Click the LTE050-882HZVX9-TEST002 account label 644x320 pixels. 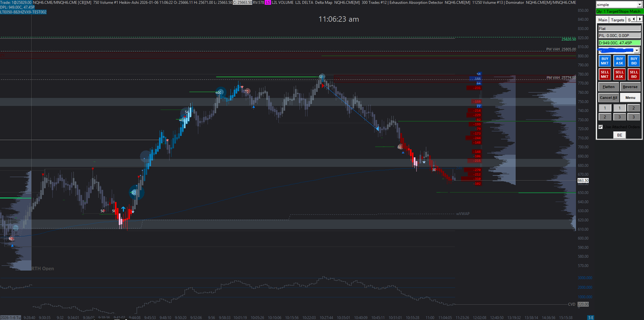tap(23, 12)
